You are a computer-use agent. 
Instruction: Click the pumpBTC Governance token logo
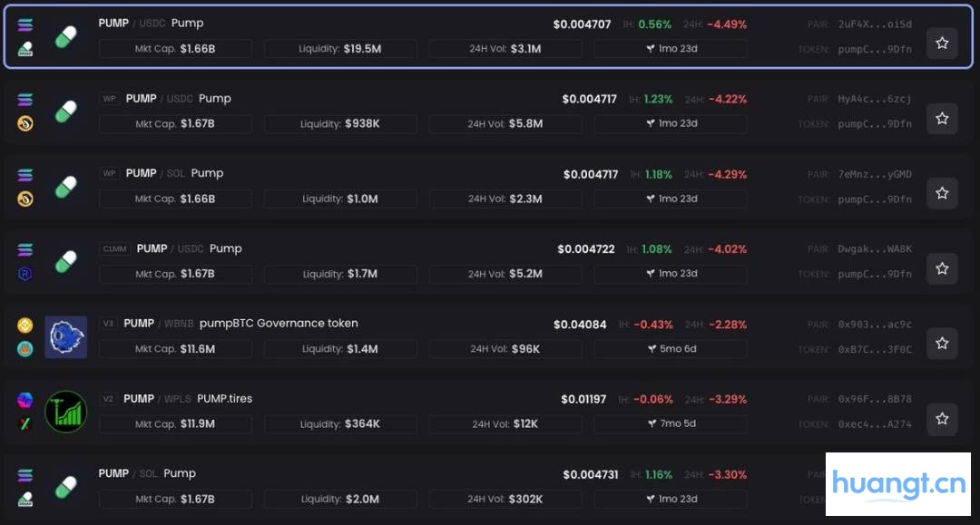click(x=65, y=337)
